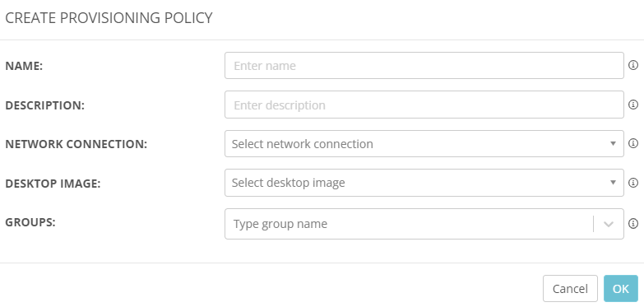Click the DESCRIPTION: label
The width and height of the screenshot is (644, 307).
point(44,105)
